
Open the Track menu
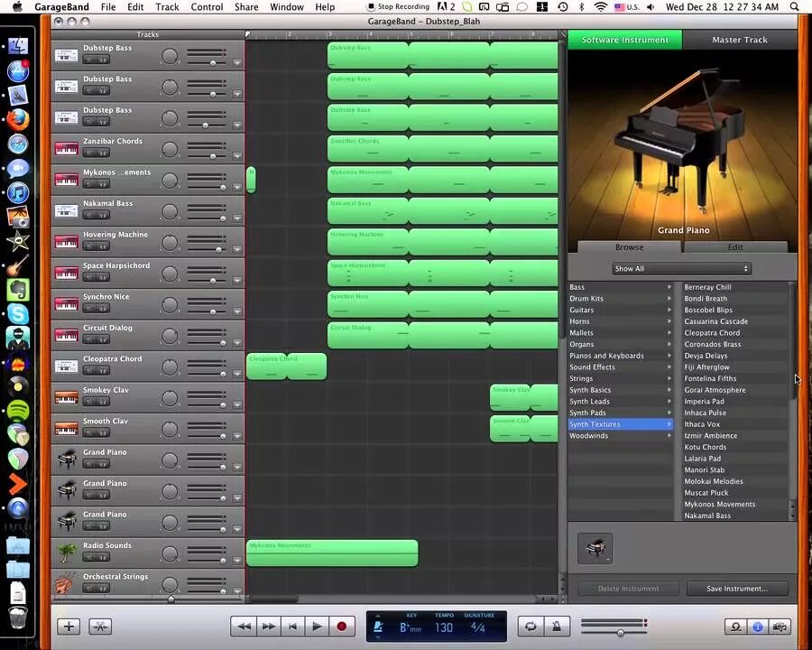coord(167,6)
